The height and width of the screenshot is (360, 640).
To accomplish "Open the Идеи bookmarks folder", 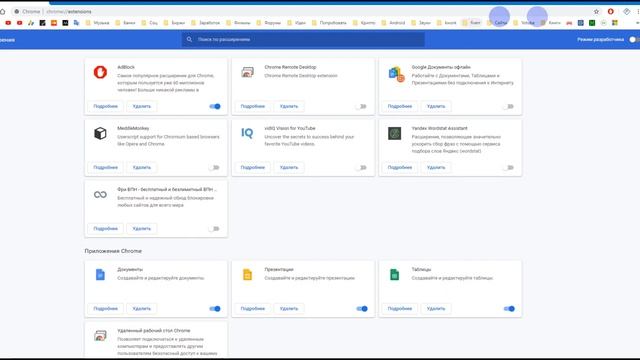I will [296, 23].
